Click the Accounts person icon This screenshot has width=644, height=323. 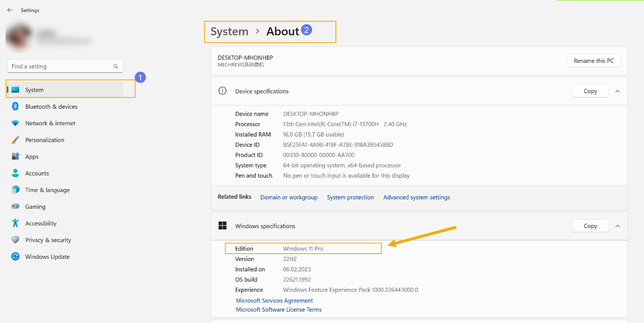coord(15,173)
